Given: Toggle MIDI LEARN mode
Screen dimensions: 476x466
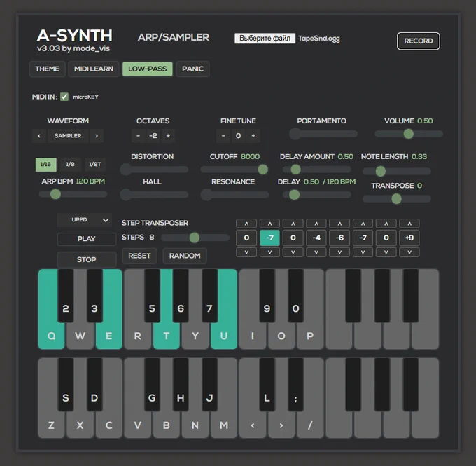Looking at the screenshot, I should click(94, 69).
